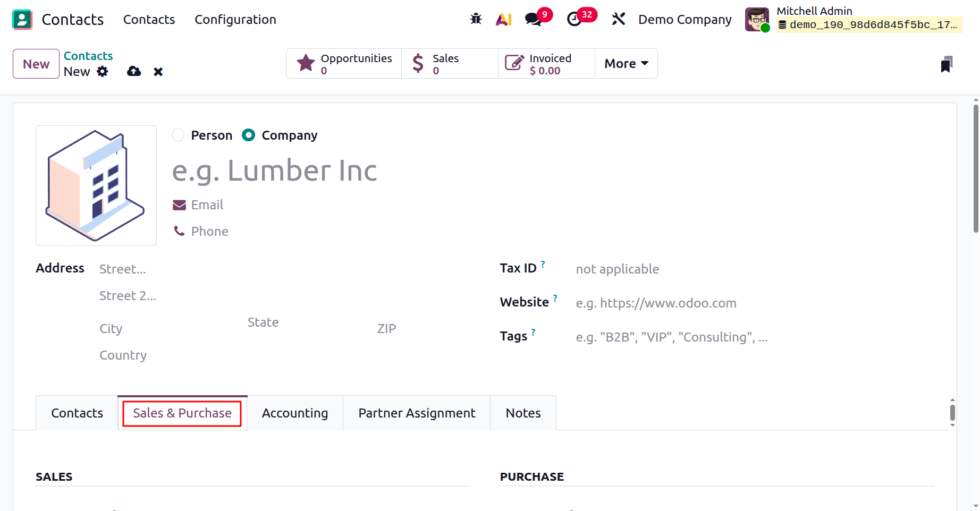This screenshot has height=511, width=980.
Task: Click the cloud upload save icon
Action: tap(134, 71)
